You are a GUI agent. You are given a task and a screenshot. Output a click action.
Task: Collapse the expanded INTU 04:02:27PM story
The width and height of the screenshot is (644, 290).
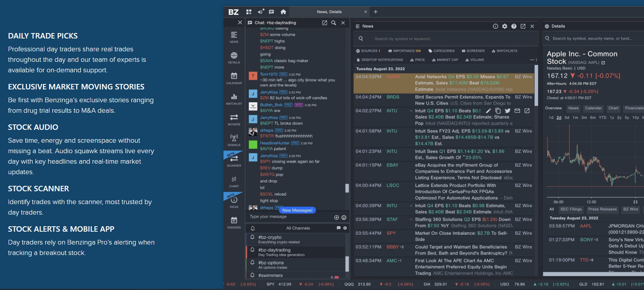coord(411,111)
